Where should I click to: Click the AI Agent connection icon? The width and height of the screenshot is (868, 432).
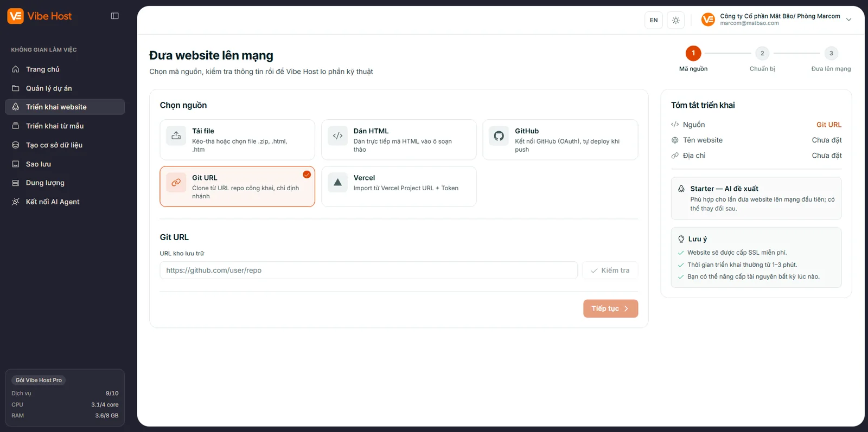point(16,202)
